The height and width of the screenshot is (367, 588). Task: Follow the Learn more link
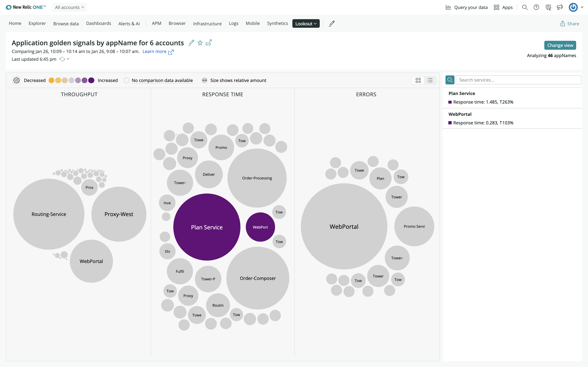coord(155,51)
